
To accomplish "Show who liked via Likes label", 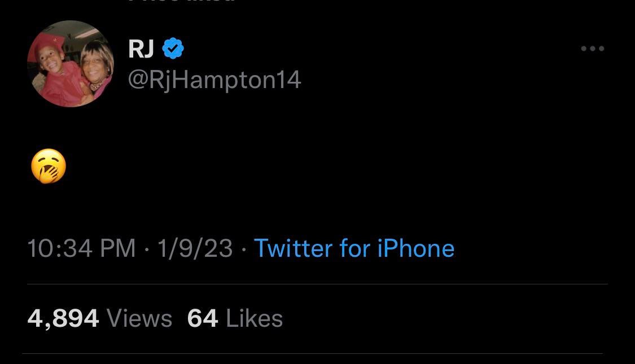I will 254,319.
